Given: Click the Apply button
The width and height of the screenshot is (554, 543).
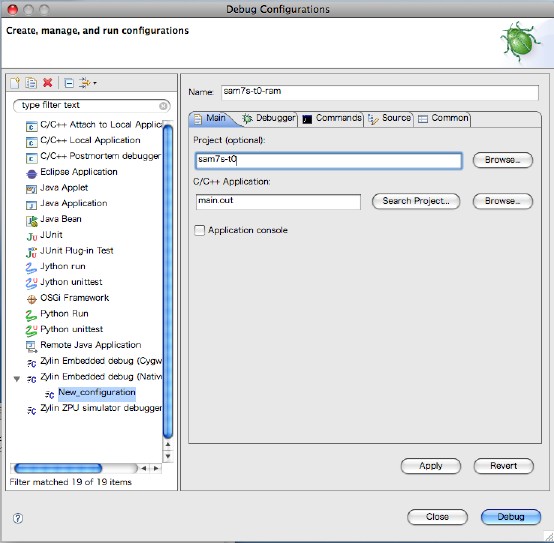Looking at the screenshot, I should 431,466.
